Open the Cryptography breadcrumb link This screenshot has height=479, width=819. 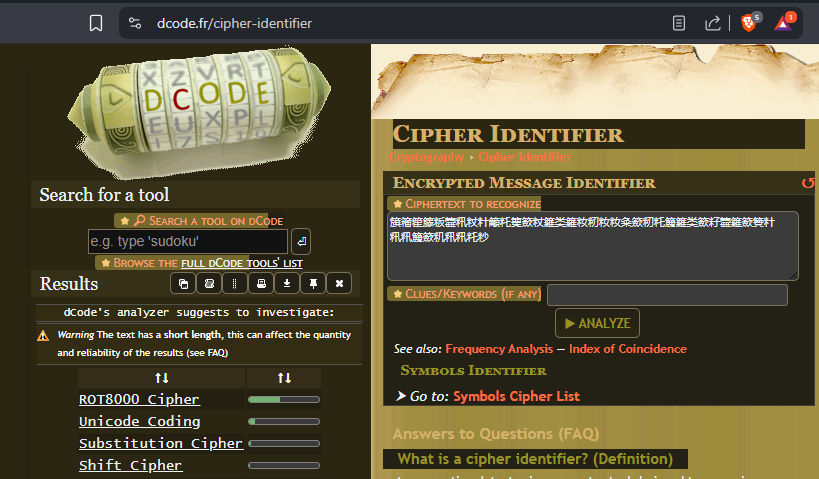426,157
